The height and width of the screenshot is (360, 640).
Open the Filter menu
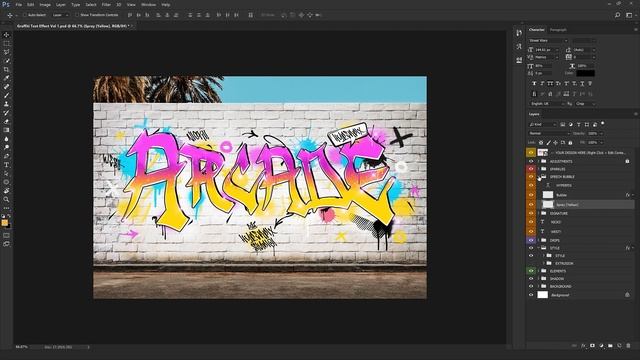point(106,4)
